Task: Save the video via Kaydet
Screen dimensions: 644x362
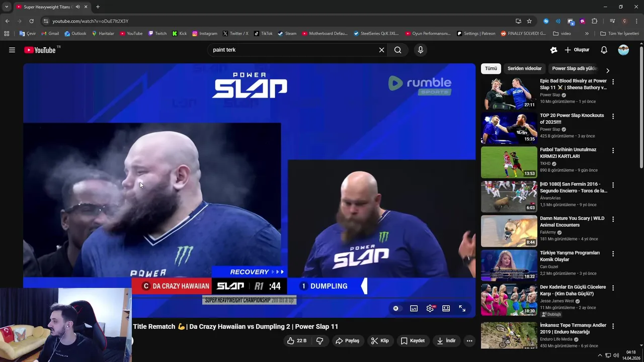Action: point(413,341)
